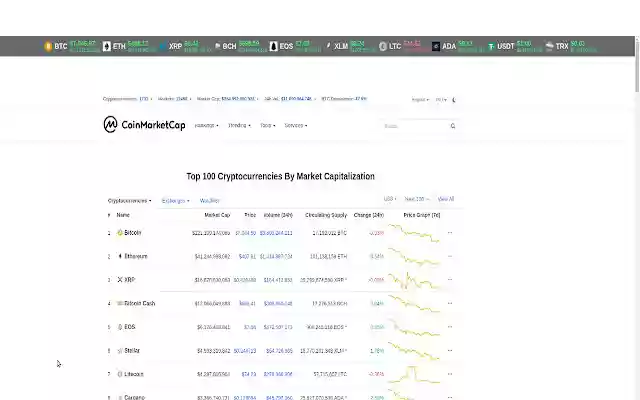
Task: Click the XRP 7d price graph
Action: click(414, 280)
